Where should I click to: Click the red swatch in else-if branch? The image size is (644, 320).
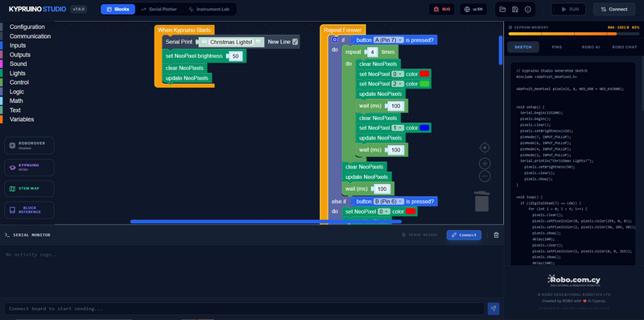click(x=411, y=211)
